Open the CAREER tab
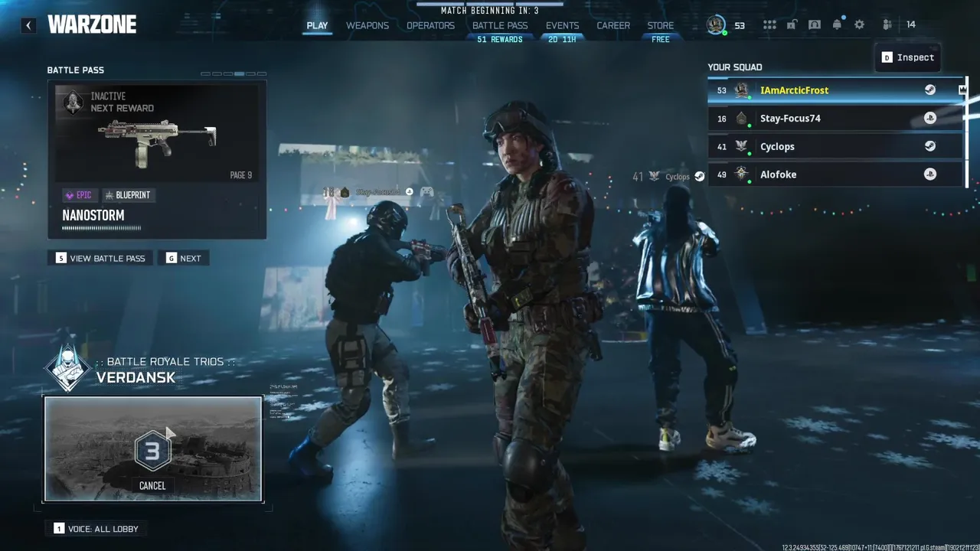Image resolution: width=980 pixels, height=551 pixels. 613,25
